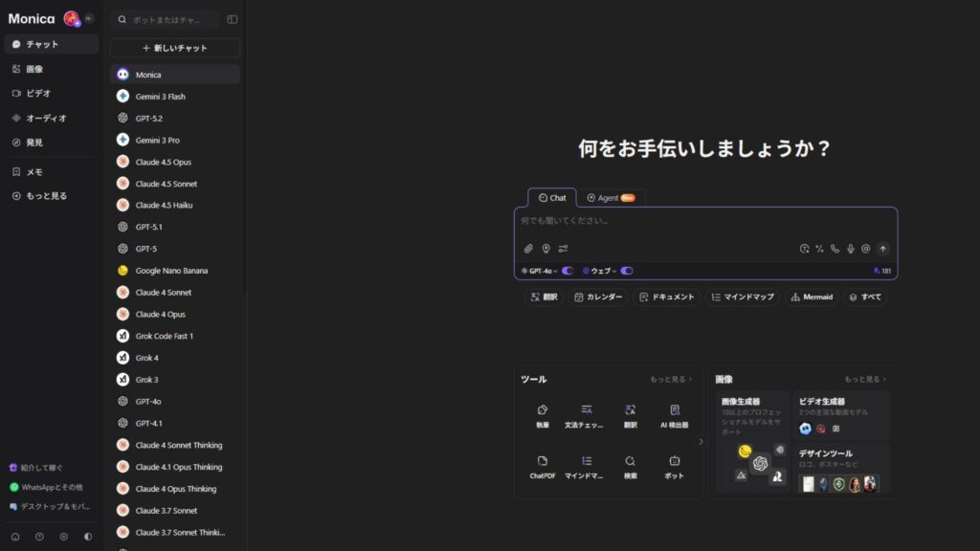The width and height of the screenshot is (980, 551).
Task: Switch to the Agent tab
Action: click(611, 198)
